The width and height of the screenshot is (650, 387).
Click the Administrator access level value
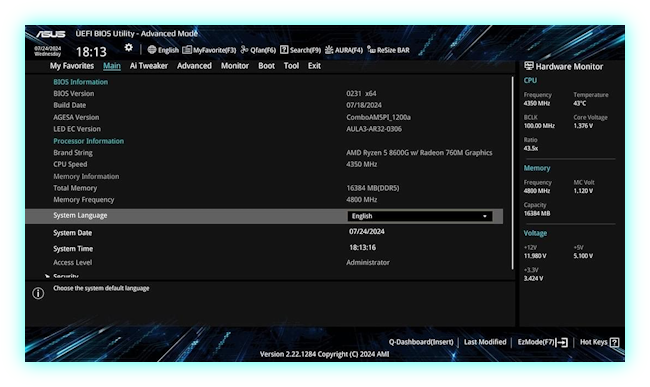click(x=368, y=263)
